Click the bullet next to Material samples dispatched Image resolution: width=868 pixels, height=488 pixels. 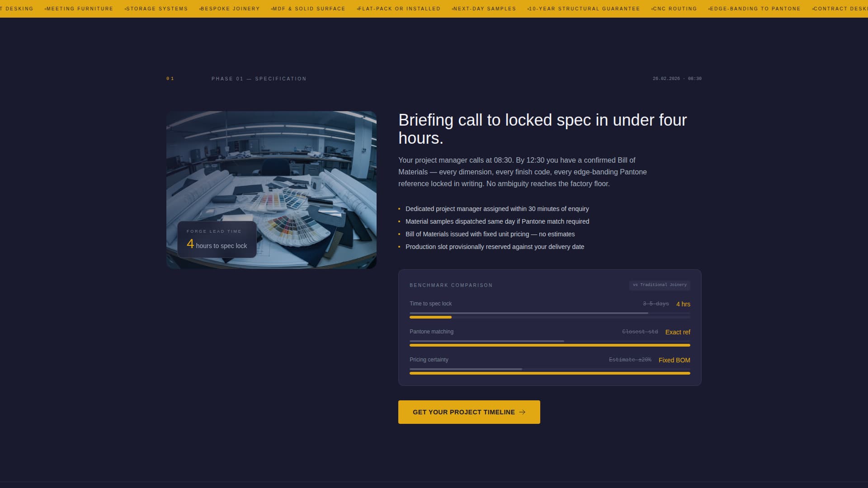click(399, 221)
